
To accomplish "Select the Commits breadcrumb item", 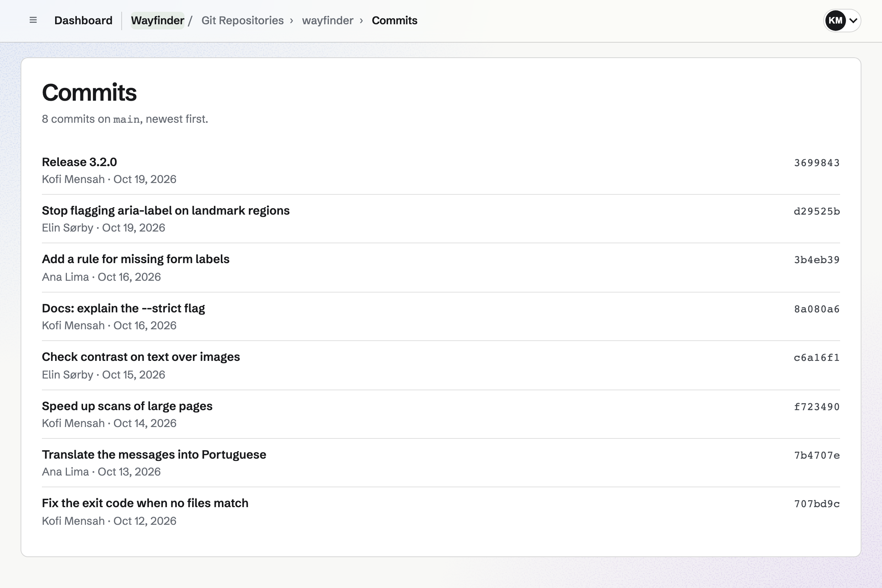I will pyautogui.click(x=394, y=20).
